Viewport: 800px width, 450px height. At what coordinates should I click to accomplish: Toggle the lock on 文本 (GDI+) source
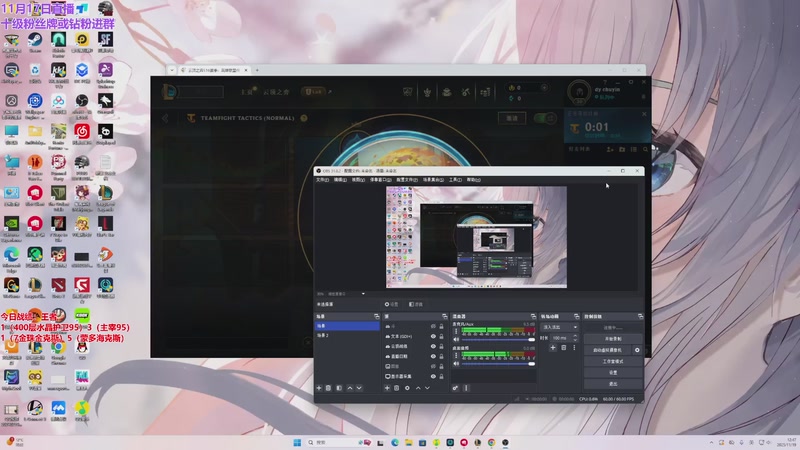(441, 336)
